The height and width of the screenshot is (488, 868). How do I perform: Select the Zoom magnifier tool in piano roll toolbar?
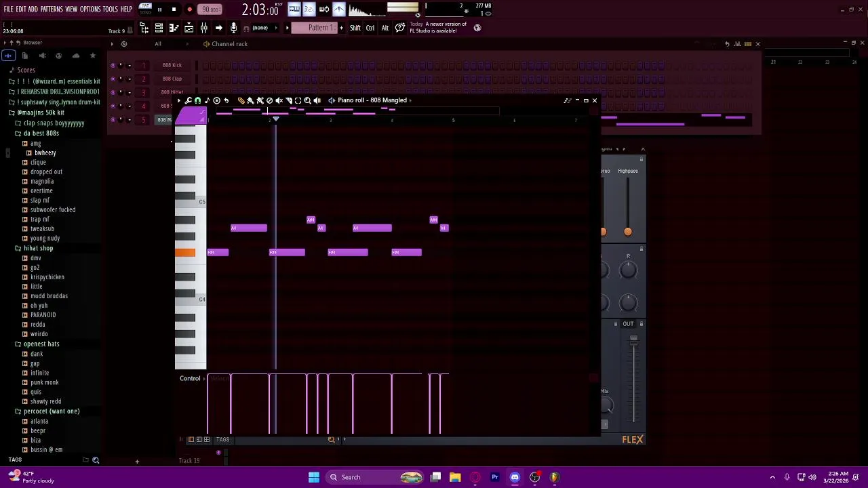(x=307, y=100)
